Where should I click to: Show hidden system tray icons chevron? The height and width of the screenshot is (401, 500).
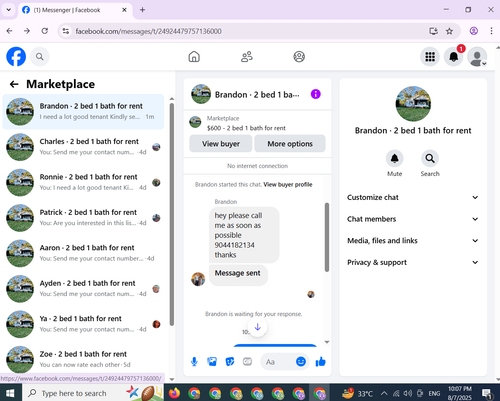point(384,393)
